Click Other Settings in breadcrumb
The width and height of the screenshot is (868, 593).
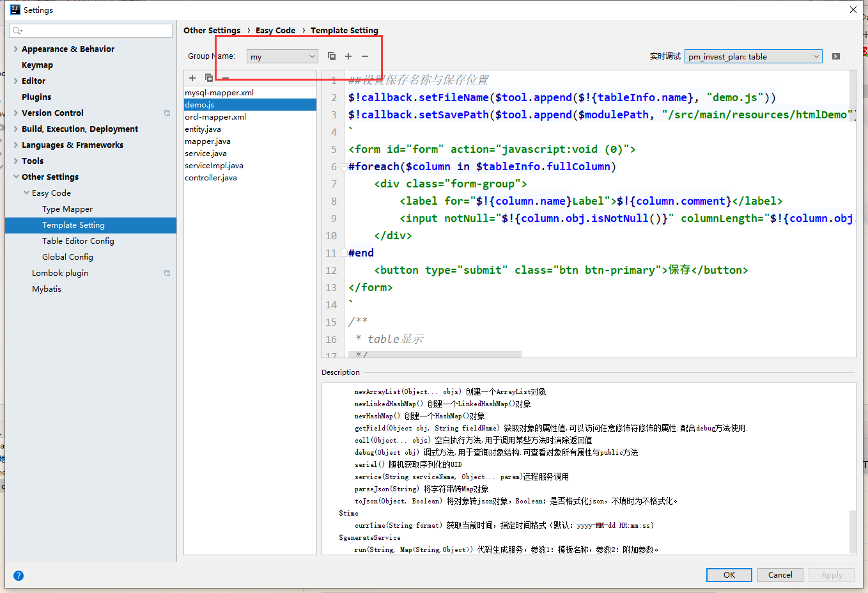[212, 31]
